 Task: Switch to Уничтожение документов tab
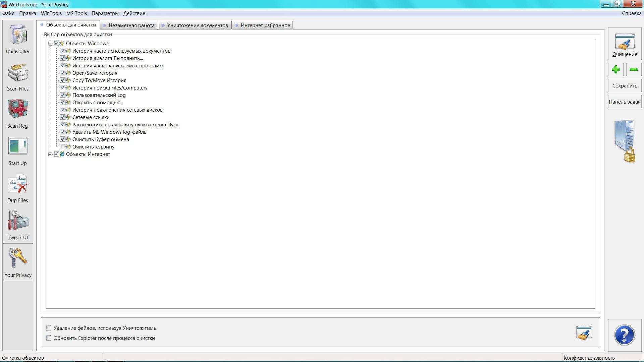tap(195, 25)
